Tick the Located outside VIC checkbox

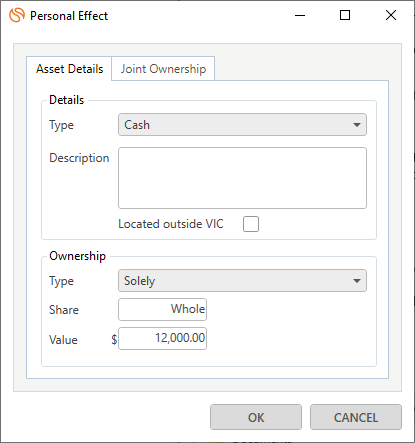click(x=251, y=224)
